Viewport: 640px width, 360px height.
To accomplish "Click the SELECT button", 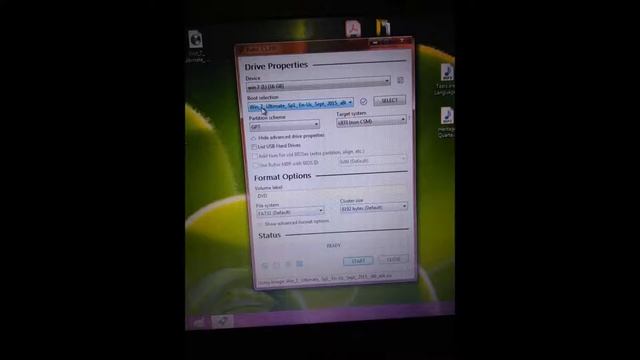I will tap(389, 100).
